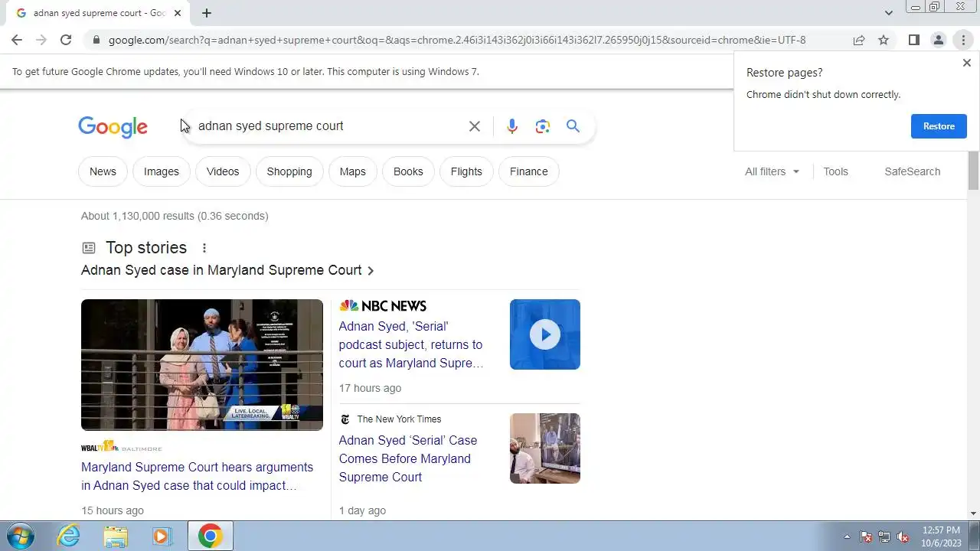Image resolution: width=980 pixels, height=551 pixels.
Task: Open NBC News Adnan Syed Serial article
Action: 411,344
